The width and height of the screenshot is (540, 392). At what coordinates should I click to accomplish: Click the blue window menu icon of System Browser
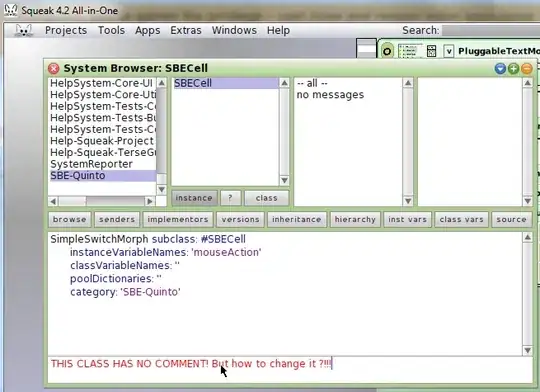500,69
